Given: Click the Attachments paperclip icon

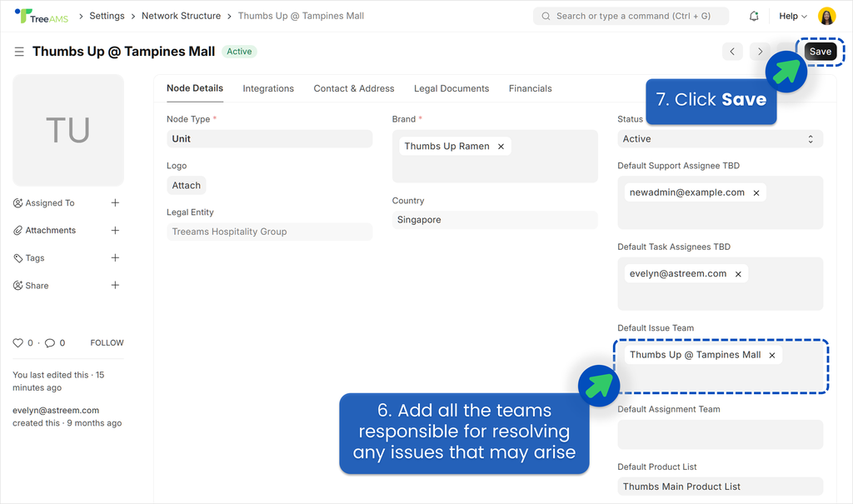Looking at the screenshot, I should point(18,230).
